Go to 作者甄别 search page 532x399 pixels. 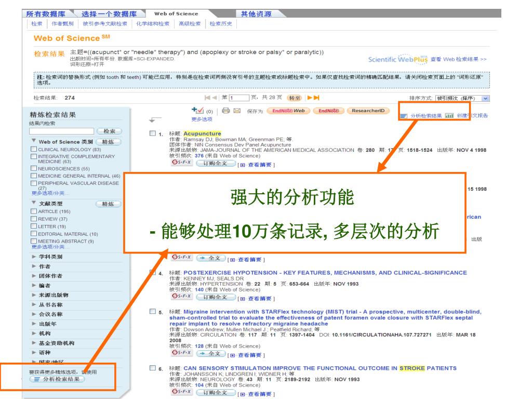point(62,24)
